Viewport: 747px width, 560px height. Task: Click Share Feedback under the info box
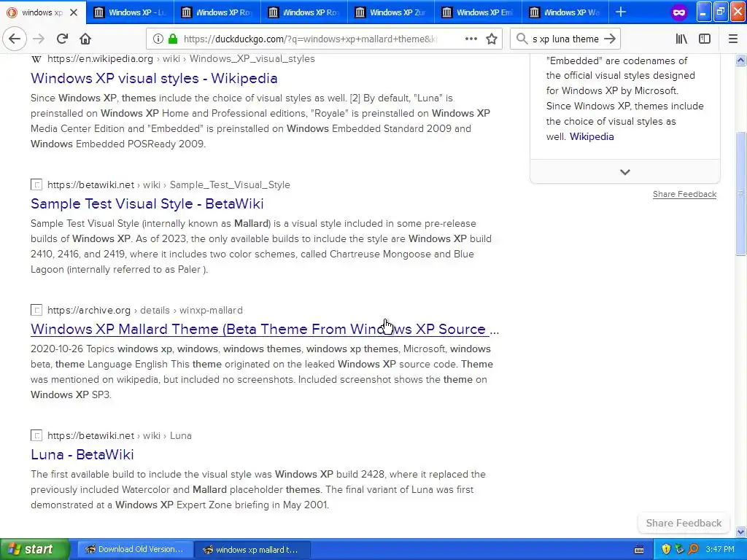click(684, 194)
